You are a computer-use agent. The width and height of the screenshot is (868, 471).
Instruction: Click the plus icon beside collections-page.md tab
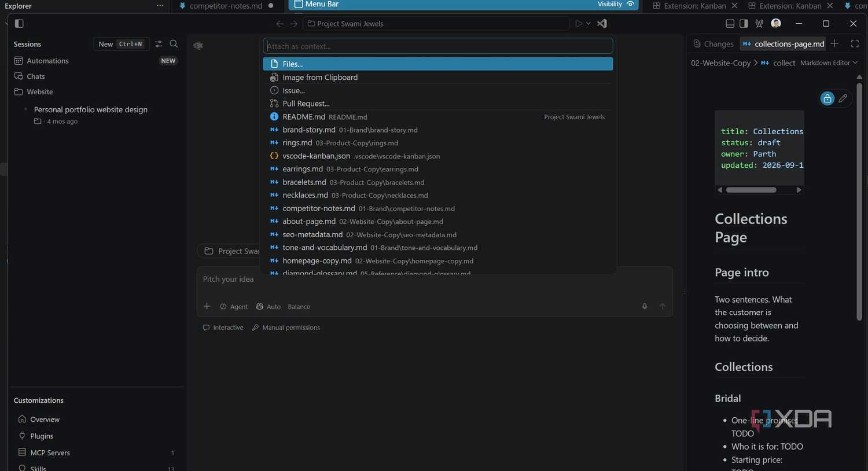[834, 44]
